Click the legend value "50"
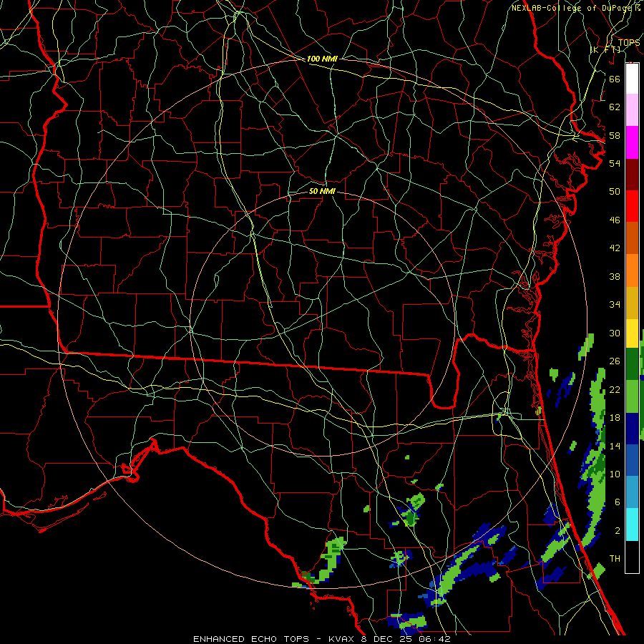Viewport: 644px width, 644px height. [615, 192]
